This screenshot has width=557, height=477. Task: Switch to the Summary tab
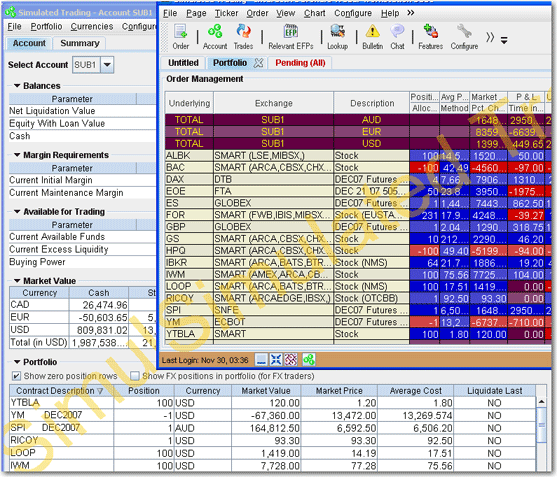(x=80, y=43)
